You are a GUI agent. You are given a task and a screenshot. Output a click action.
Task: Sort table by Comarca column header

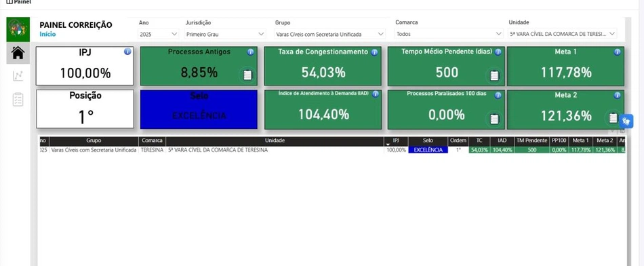pyautogui.click(x=152, y=140)
